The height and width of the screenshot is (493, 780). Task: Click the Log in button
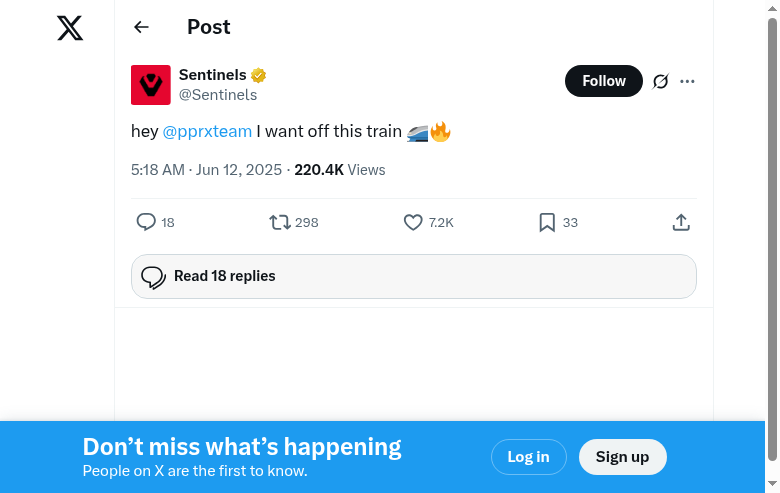coord(528,457)
